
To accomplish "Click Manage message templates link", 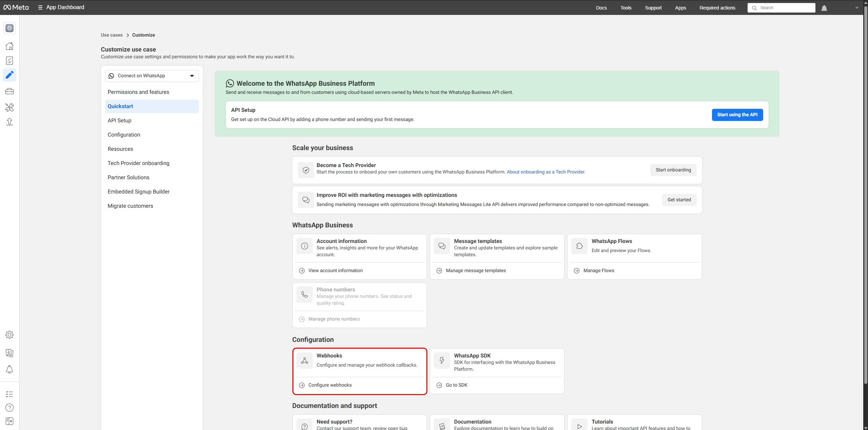I will (476, 271).
